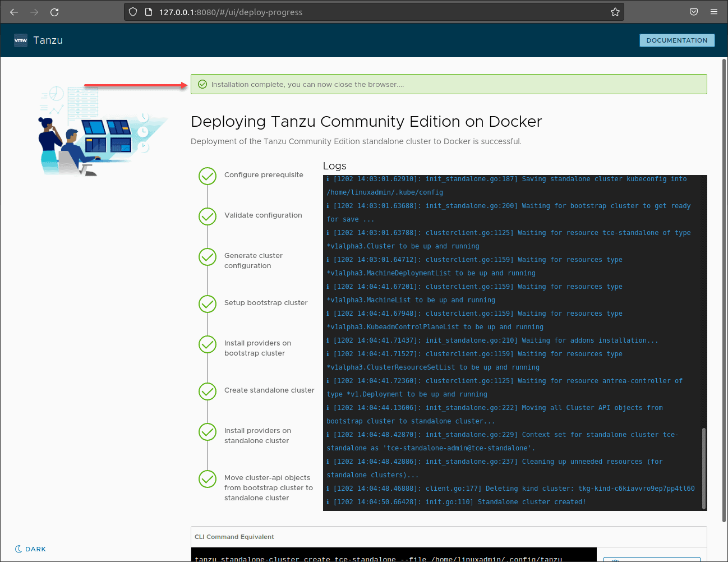The width and height of the screenshot is (728, 562).
Task: Click the success checkmark in the alert banner
Action: (202, 84)
